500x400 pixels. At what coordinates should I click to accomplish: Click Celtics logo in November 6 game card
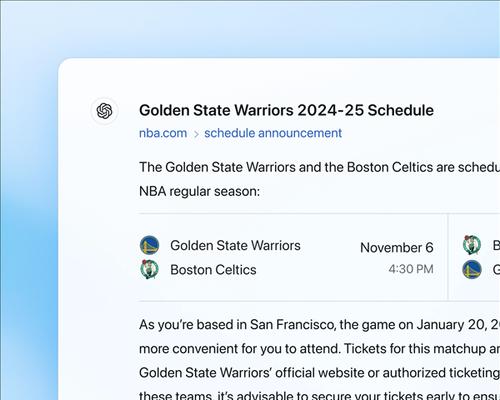[x=149, y=269]
